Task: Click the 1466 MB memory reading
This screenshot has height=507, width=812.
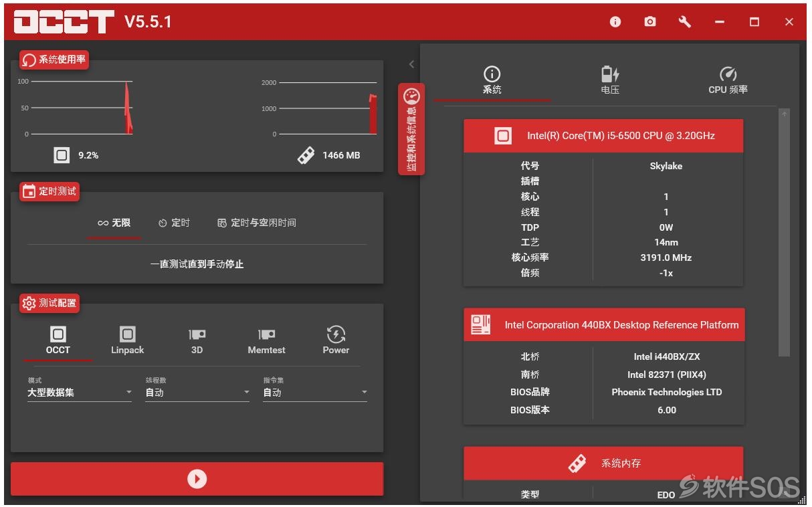Action: tap(341, 155)
